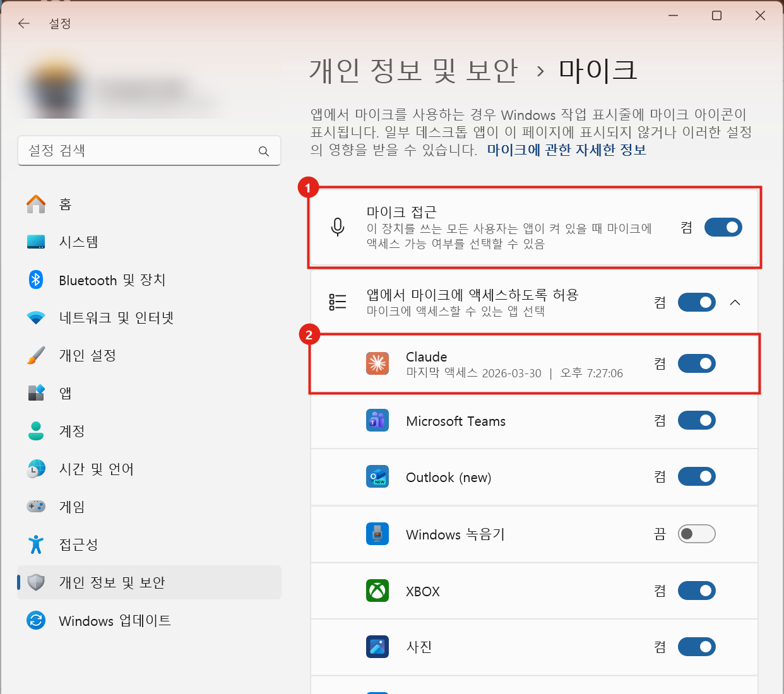This screenshot has width=784, height=694.
Task: Open 홈 in the sidebar
Action: [149, 204]
